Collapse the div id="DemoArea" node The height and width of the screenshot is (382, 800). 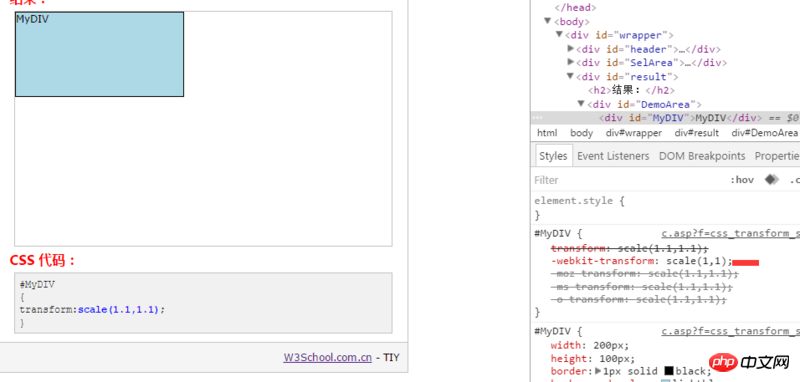[x=581, y=104]
